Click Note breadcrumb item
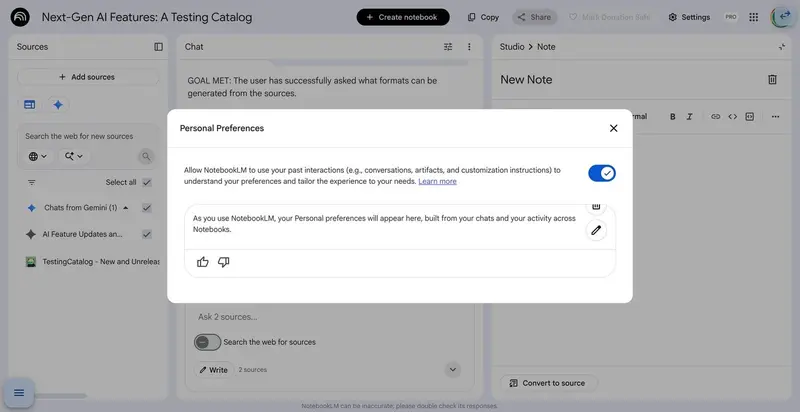Viewport: 800px width, 412px height. coord(546,46)
